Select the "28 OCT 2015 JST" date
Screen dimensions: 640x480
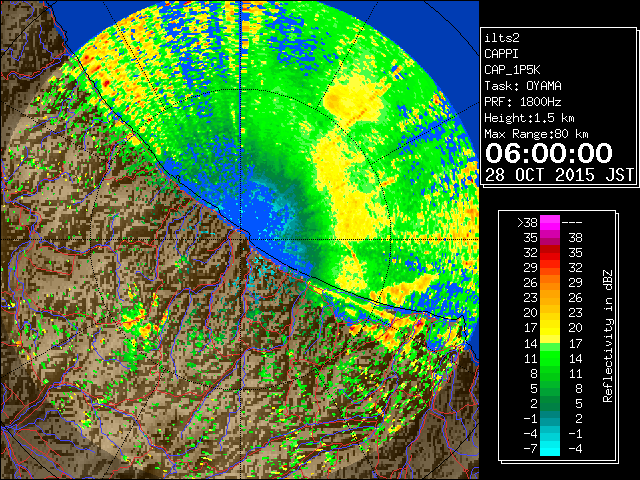560,175
